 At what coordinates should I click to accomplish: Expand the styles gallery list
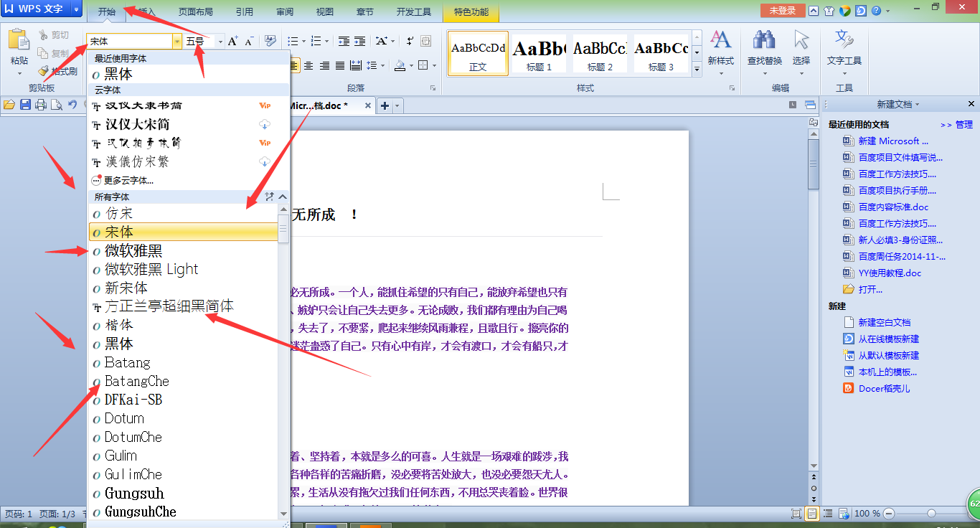[697, 70]
